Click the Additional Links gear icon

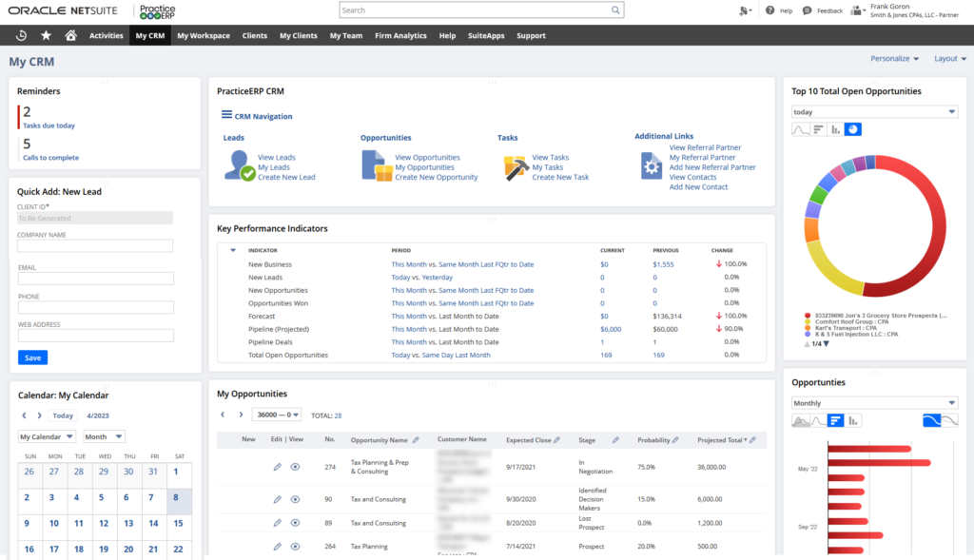[651, 165]
